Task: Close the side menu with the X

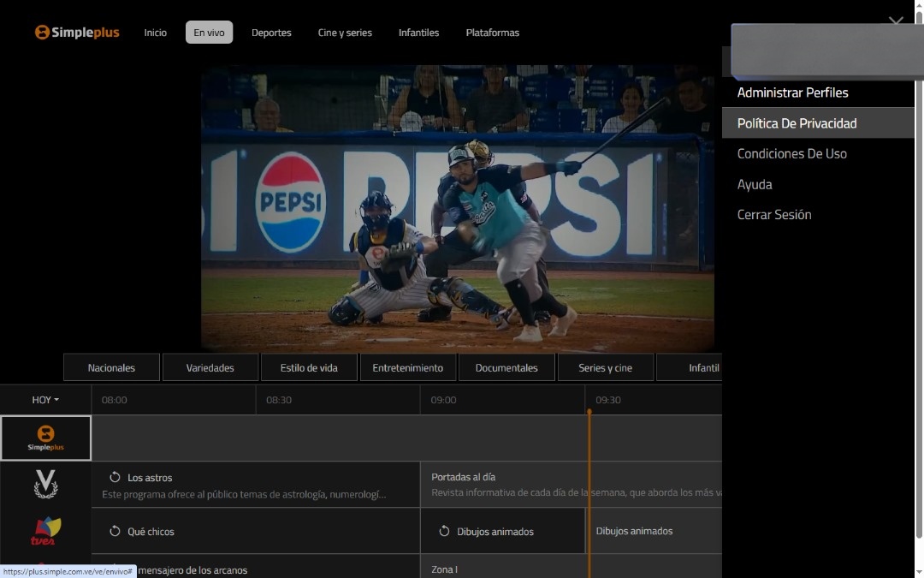Action: [896, 22]
